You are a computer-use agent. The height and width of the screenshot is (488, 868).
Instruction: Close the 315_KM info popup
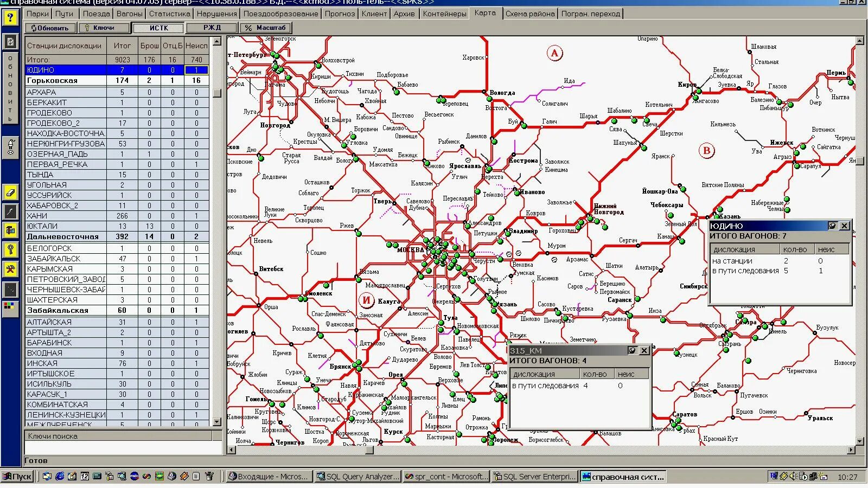tap(644, 350)
